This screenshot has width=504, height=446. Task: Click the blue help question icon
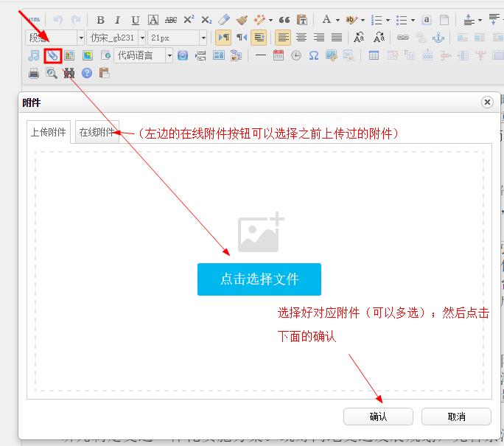point(87,73)
